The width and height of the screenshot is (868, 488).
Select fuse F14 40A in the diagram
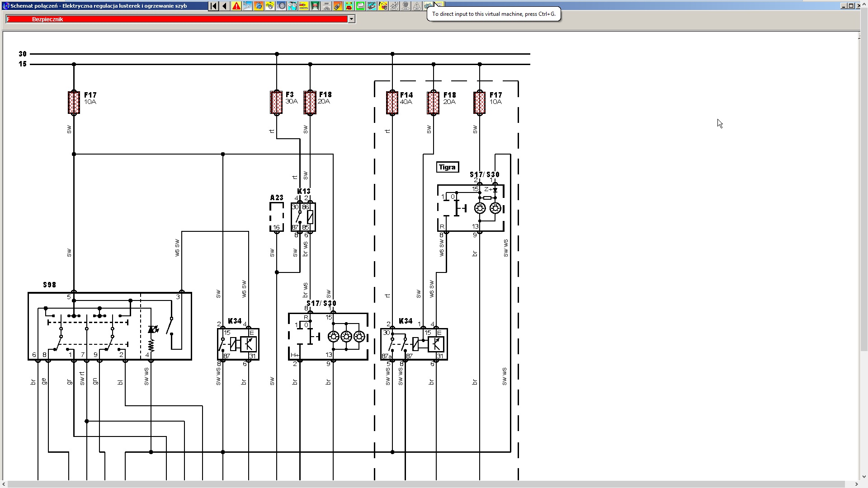pos(392,102)
